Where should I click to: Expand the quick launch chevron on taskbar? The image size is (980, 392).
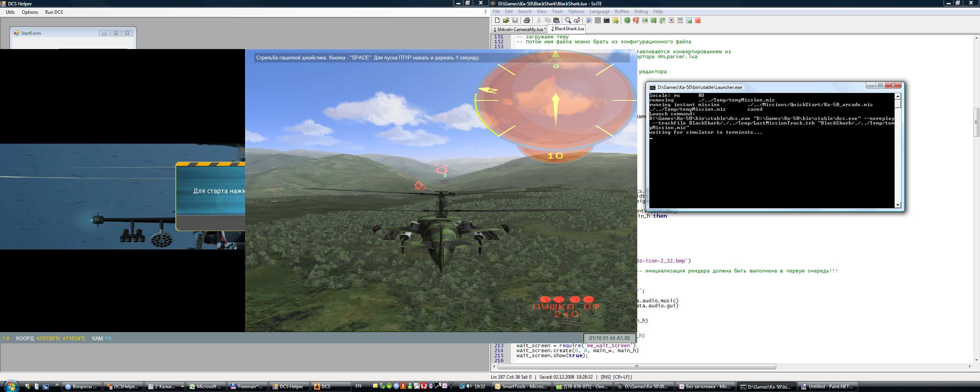pyautogui.click(x=57, y=385)
